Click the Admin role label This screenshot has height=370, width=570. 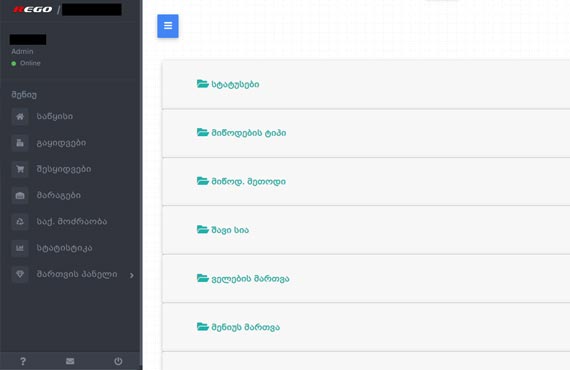tap(22, 52)
